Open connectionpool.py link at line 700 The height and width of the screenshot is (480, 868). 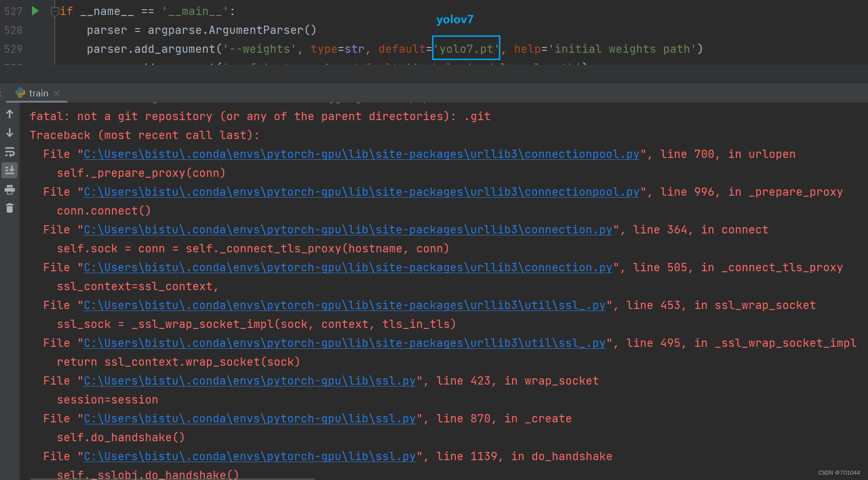point(361,154)
